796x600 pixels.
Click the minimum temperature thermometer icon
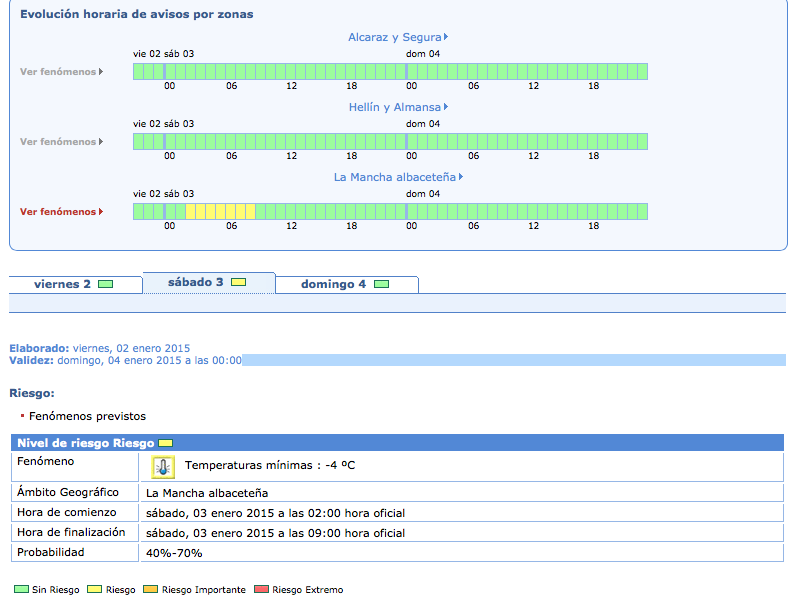163,467
